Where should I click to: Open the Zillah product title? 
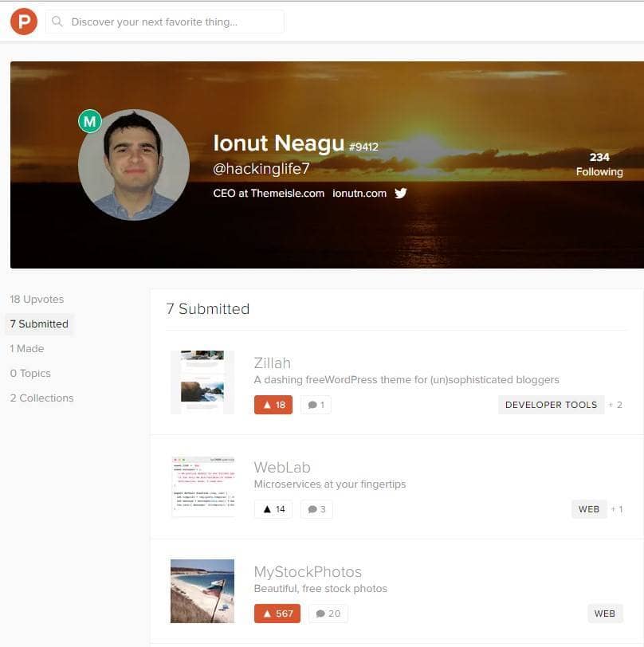272,363
